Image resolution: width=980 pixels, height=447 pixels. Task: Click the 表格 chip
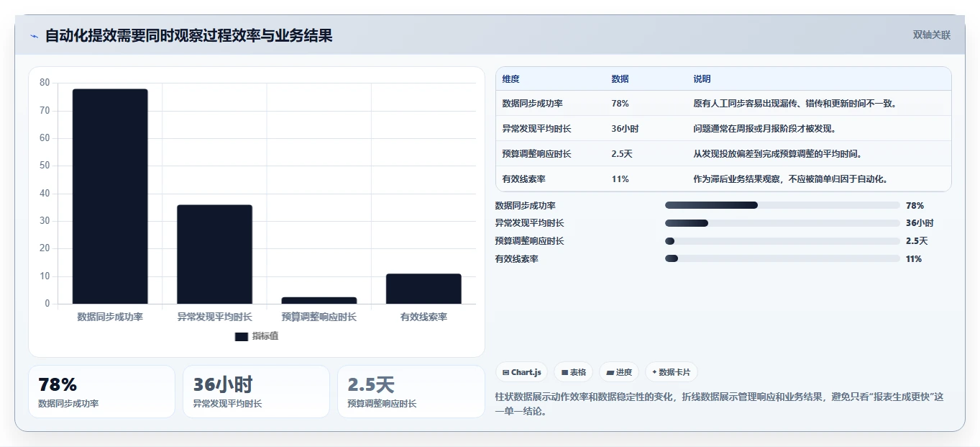tap(573, 372)
